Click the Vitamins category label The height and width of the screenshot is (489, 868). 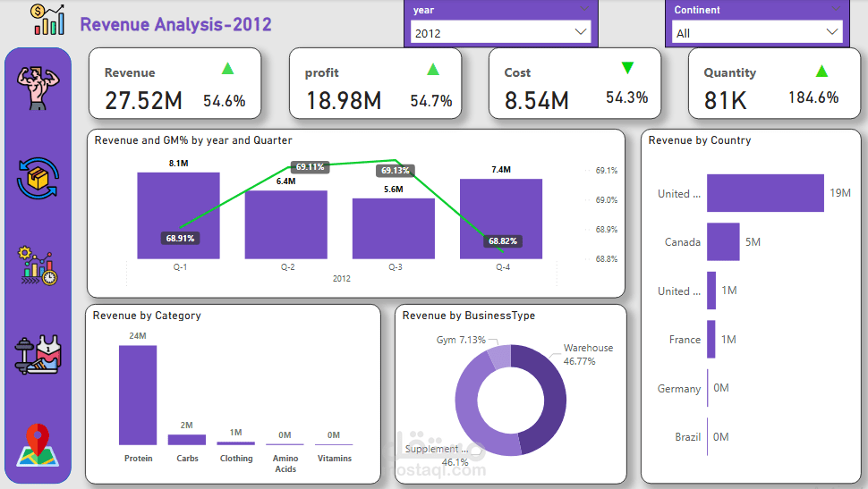tap(335, 458)
